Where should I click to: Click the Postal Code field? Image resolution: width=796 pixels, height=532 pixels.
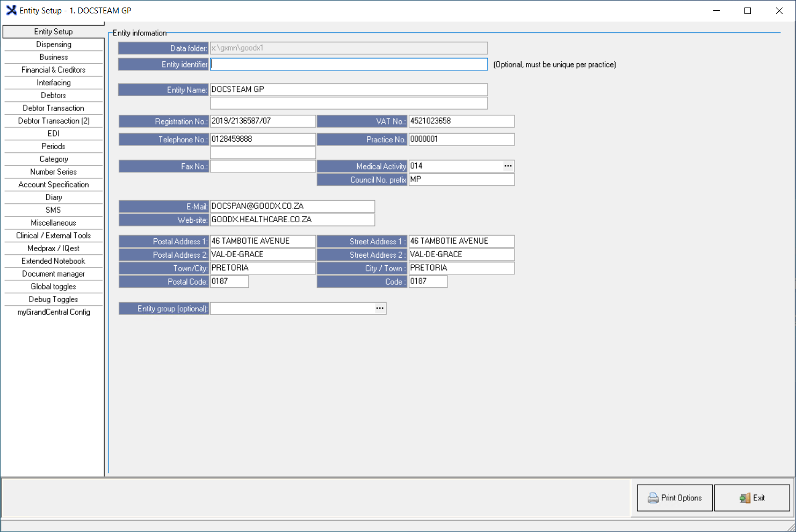point(229,281)
